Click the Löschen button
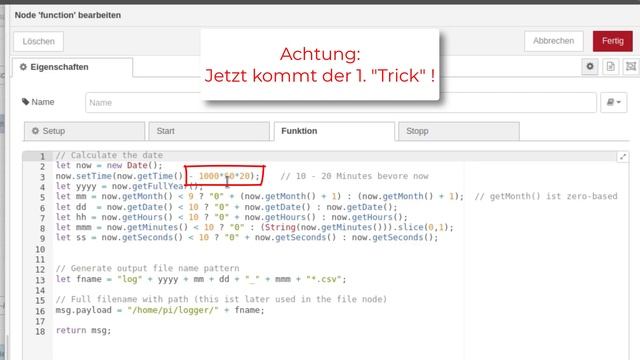640x360 pixels. click(x=38, y=42)
